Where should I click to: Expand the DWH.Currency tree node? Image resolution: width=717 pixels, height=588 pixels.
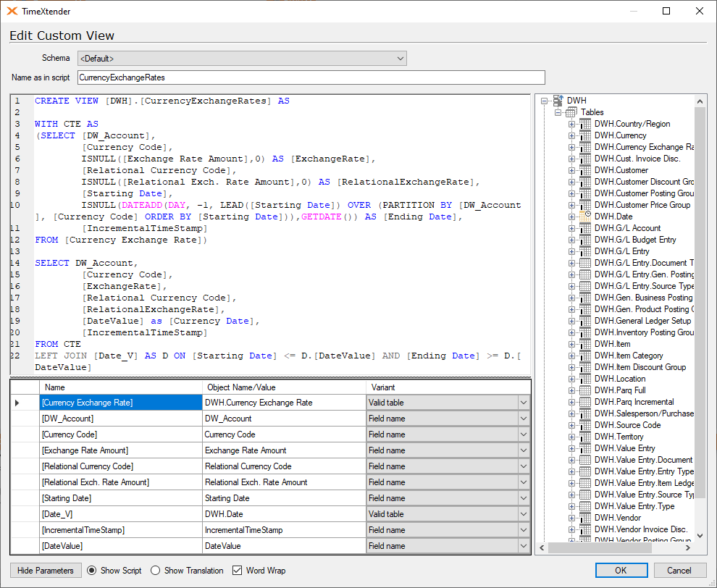(x=571, y=135)
